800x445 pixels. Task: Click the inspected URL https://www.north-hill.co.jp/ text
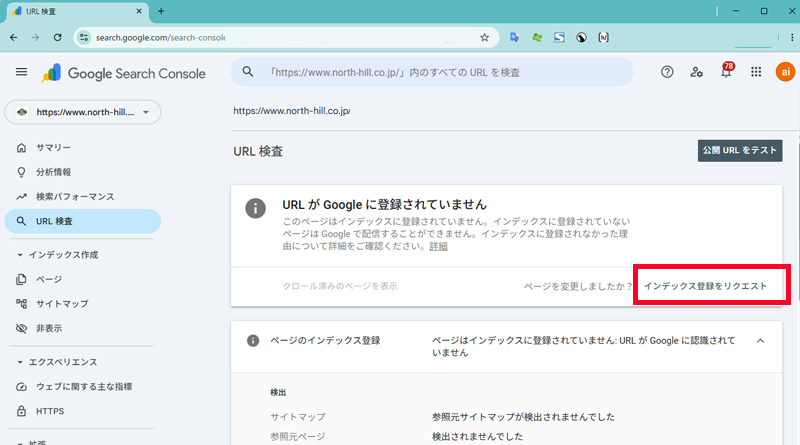(x=291, y=111)
